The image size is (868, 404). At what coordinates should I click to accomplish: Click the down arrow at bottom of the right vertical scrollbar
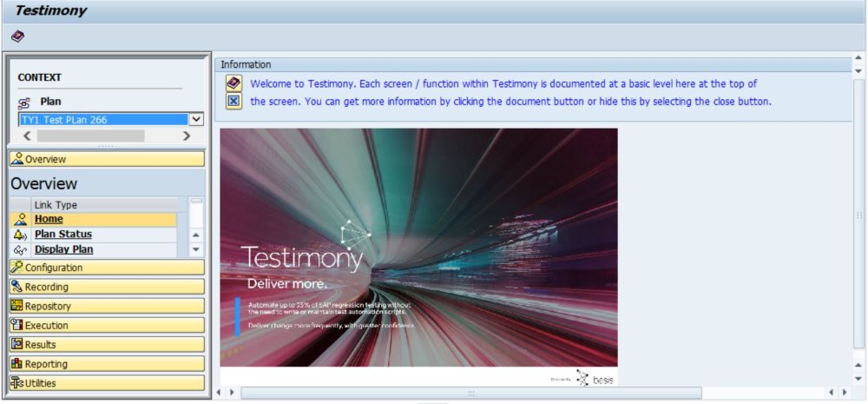[x=858, y=379]
